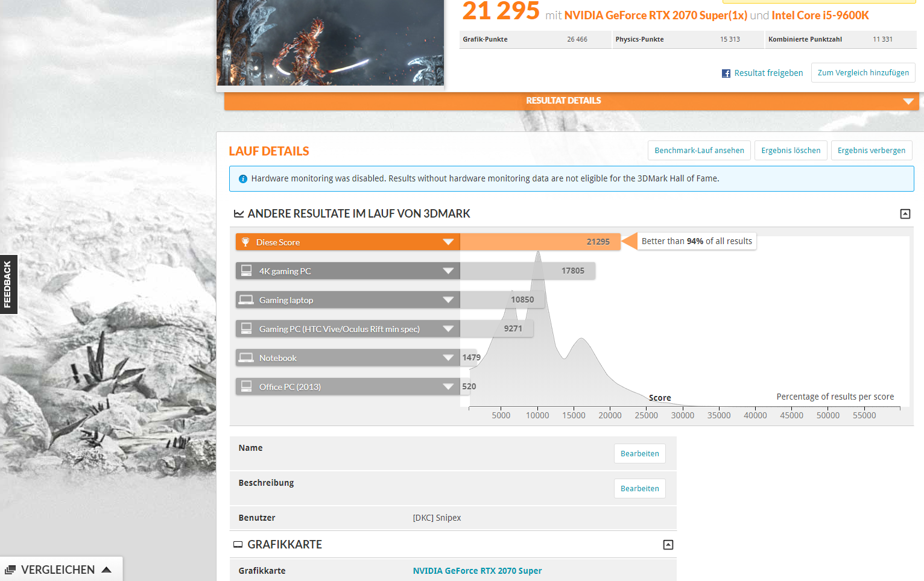Image resolution: width=924 pixels, height=581 pixels.
Task: Click the Diese Score bar value 21295
Action: [598, 242]
